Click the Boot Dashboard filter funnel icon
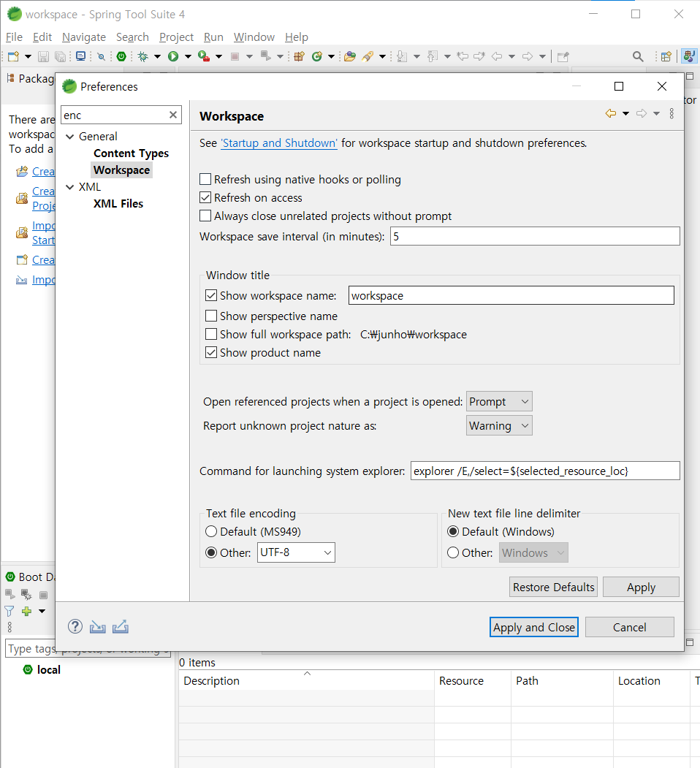This screenshot has width=700, height=768. click(x=9, y=611)
